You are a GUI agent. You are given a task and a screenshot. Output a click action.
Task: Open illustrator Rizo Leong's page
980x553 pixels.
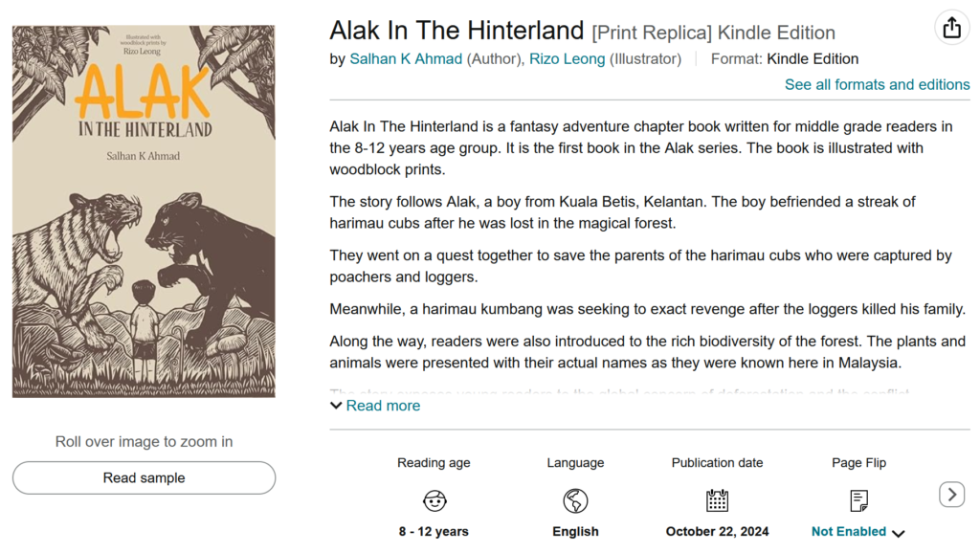coord(567,58)
